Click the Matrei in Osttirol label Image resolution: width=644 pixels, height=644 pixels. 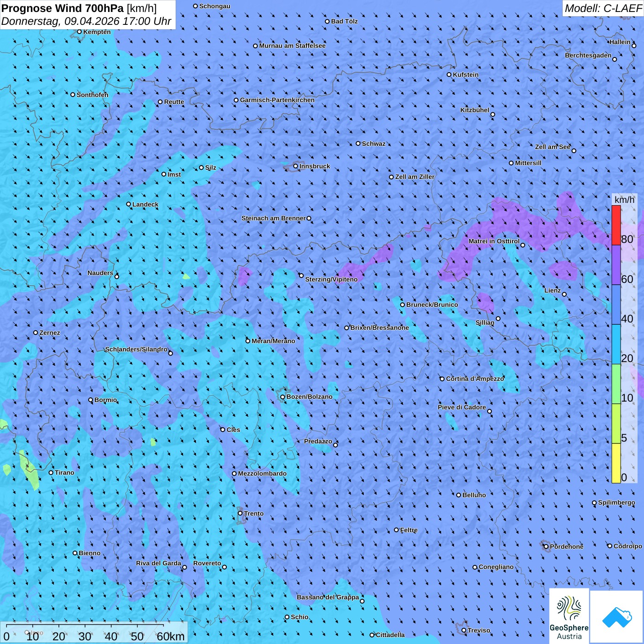pos(494,241)
